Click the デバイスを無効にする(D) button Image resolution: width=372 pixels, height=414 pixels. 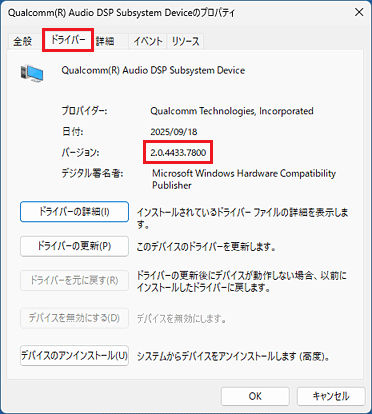pos(74,318)
